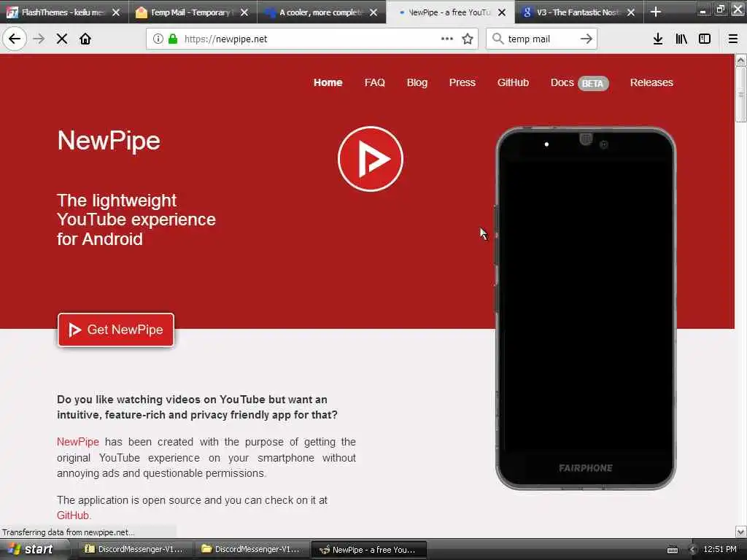Image resolution: width=747 pixels, height=560 pixels.
Task: Open the Releases nav link
Action: (651, 82)
